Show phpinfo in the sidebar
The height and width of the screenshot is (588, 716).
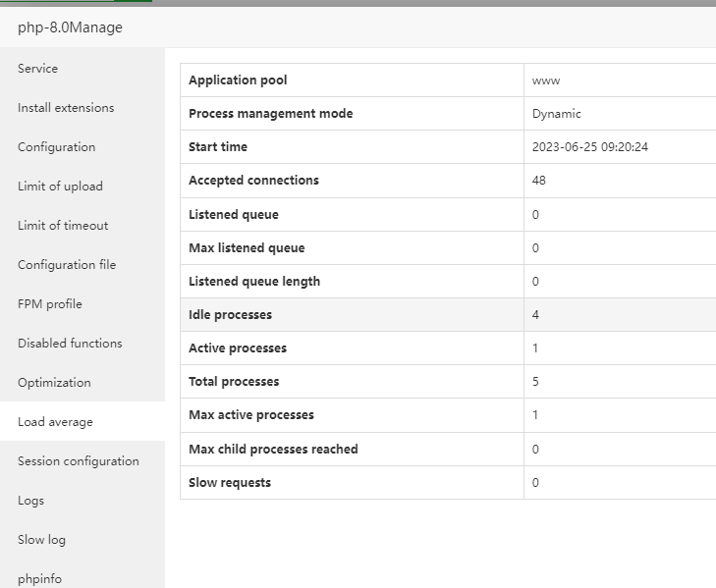click(39, 579)
